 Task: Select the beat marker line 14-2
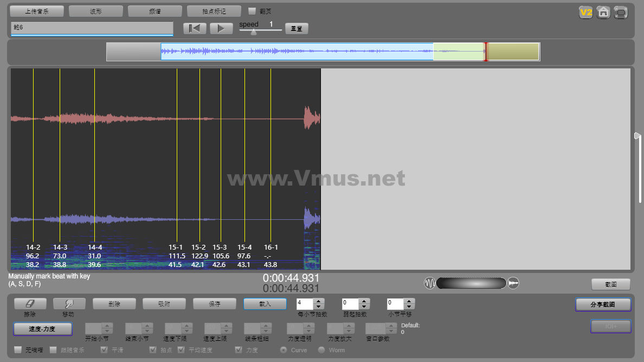click(33, 156)
